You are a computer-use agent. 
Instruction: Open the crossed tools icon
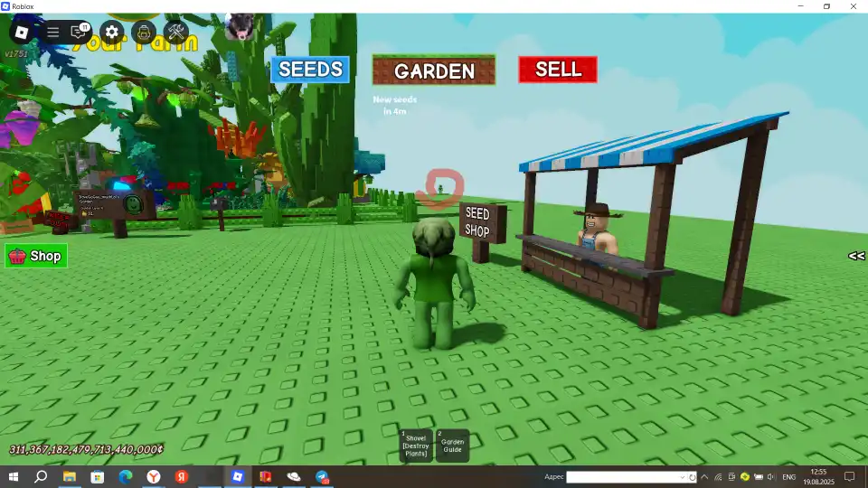click(176, 33)
